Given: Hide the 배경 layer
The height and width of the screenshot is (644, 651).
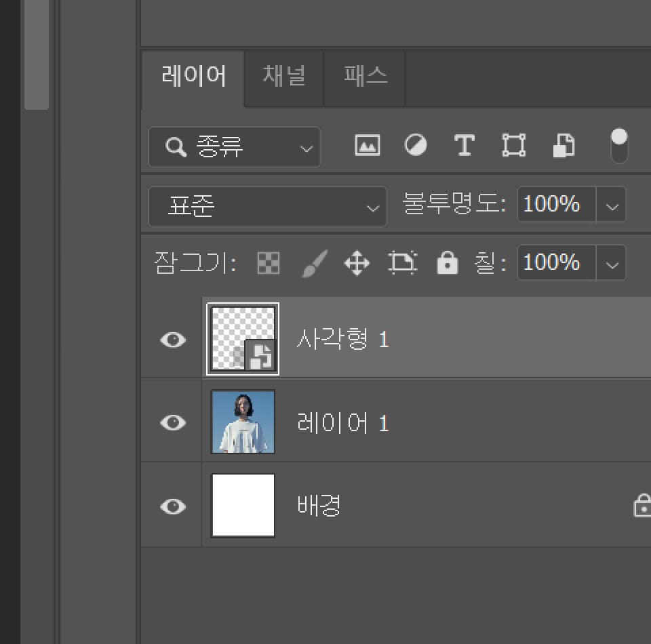Looking at the screenshot, I should [x=173, y=506].
